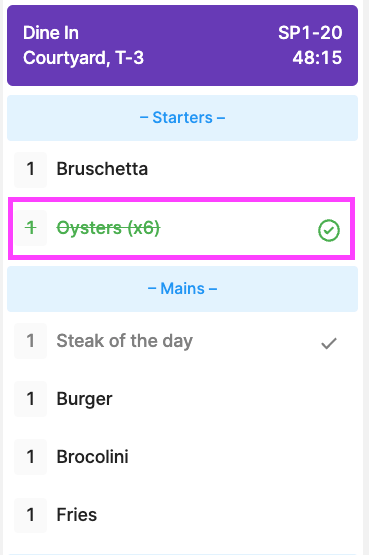Viewport: 369px width, 555px height.
Task: Mark Bruschetta item as done
Action: 183,170
